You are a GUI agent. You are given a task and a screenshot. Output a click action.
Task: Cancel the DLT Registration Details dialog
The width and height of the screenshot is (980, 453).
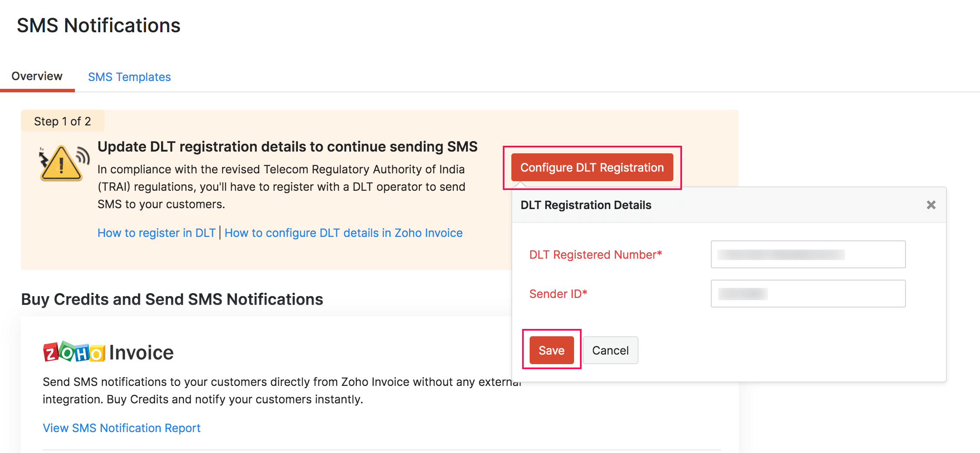coord(610,350)
